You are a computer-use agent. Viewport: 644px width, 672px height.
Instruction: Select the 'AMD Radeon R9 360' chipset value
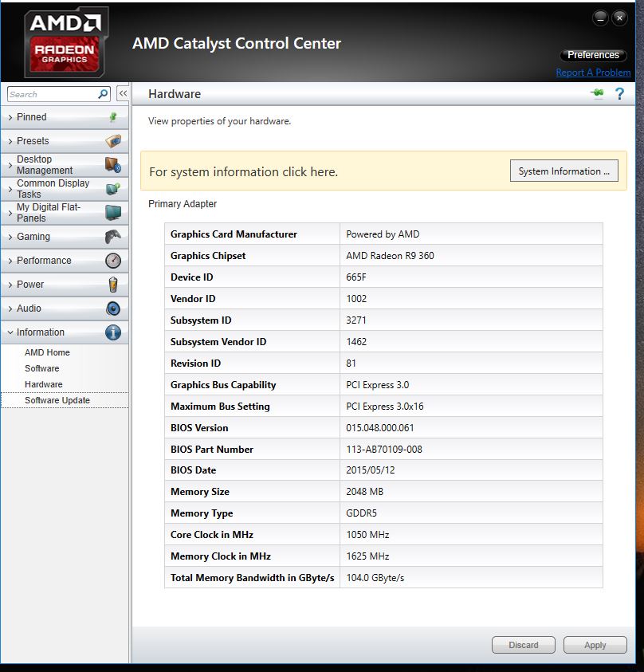[390, 255]
